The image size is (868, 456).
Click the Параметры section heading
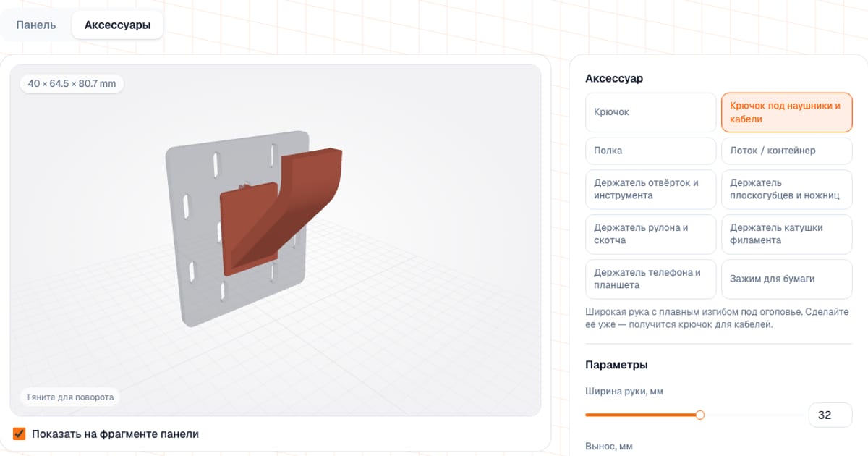[x=616, y=365]
